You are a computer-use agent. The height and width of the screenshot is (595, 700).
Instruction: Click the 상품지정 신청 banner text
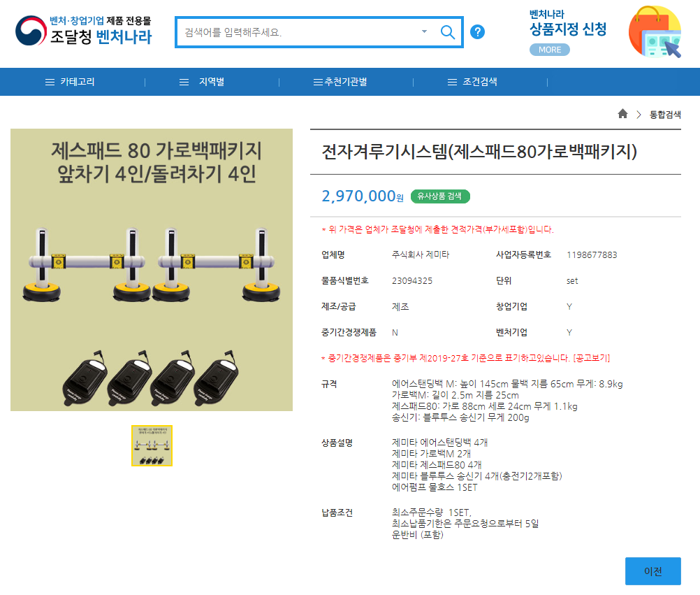pyautogui.click(x=568, y=29)
